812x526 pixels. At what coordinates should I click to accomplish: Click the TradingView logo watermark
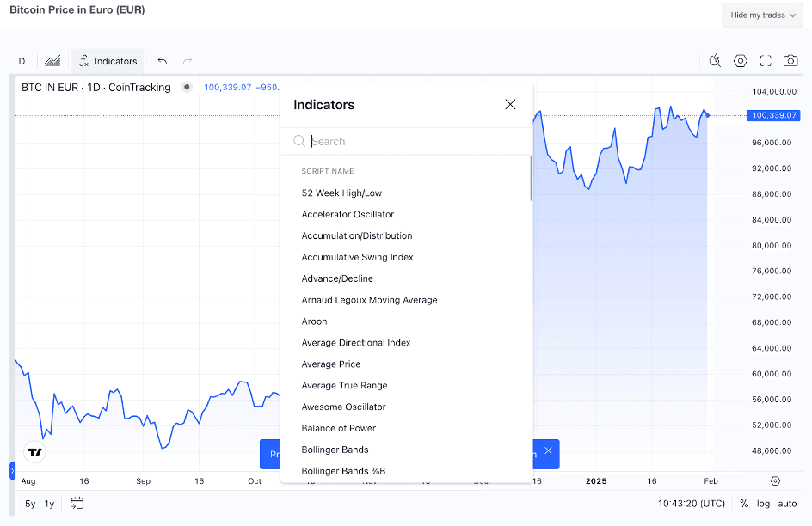[x=34, y=451]
